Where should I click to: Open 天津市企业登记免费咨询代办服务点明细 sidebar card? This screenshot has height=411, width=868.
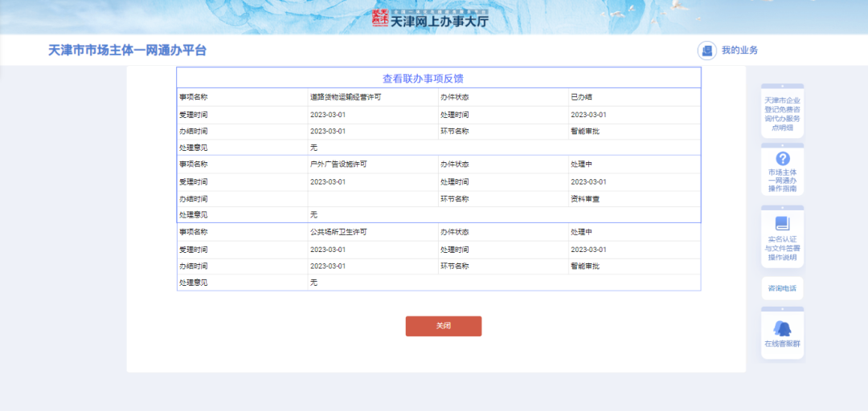coord(782,112)
